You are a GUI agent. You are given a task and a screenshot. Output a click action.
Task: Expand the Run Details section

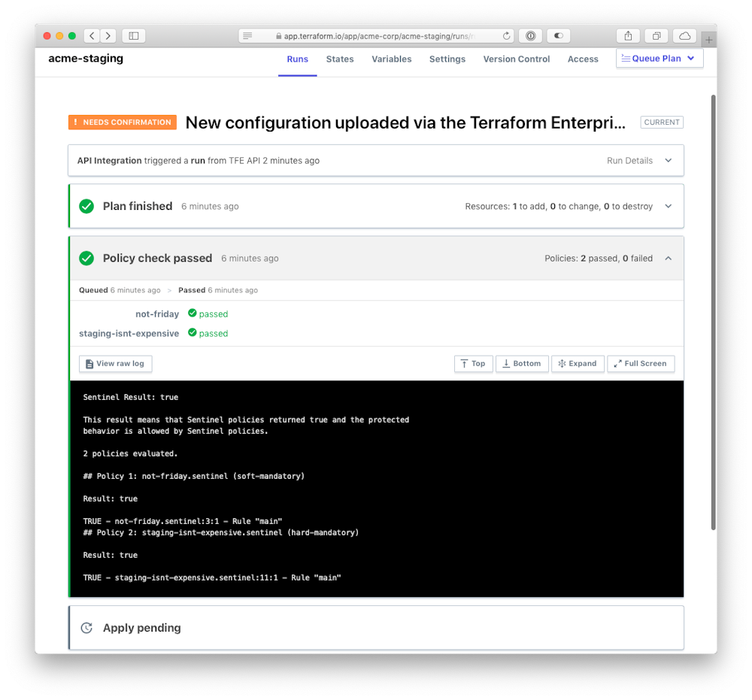(x=638, y=161)
